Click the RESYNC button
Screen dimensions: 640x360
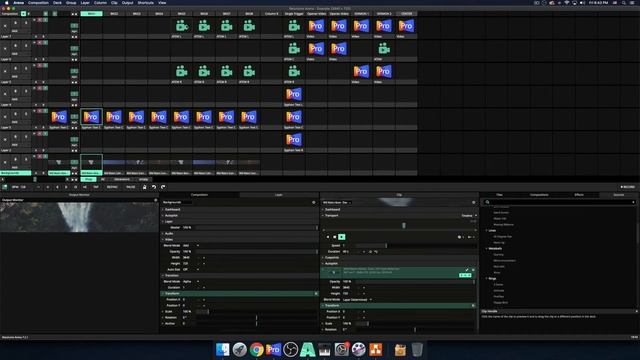coord(112,187)
